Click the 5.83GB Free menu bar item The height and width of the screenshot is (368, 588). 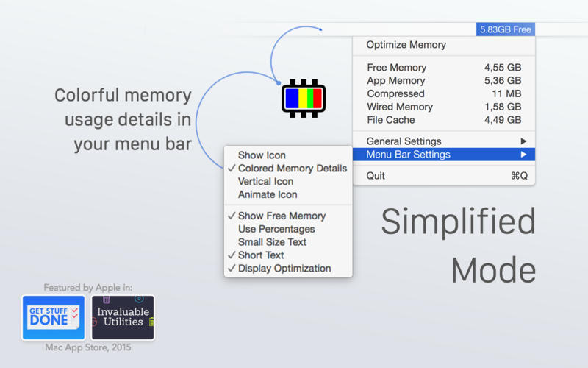coord(505,29)
